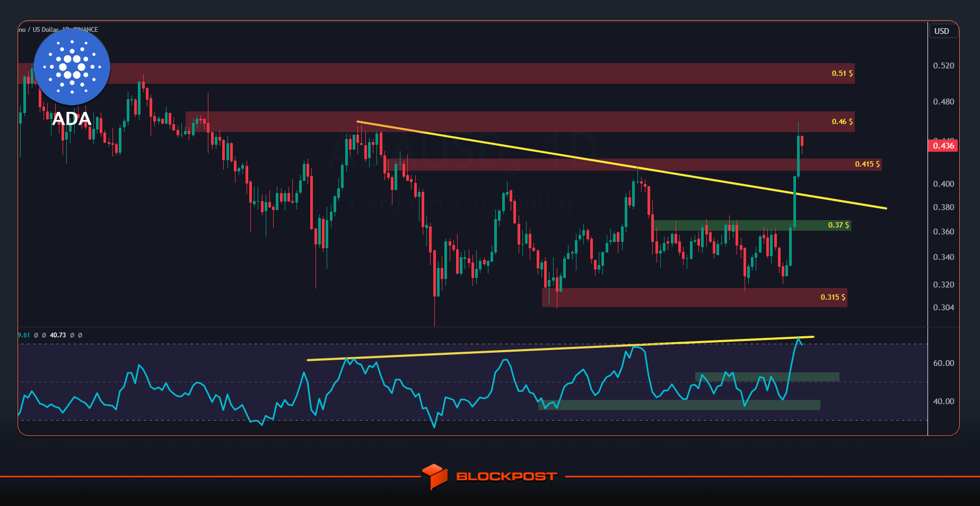Click the first empty ø value in RSI legend
The width and height of the screenshot is (980, 506).
tap(36, 335)
